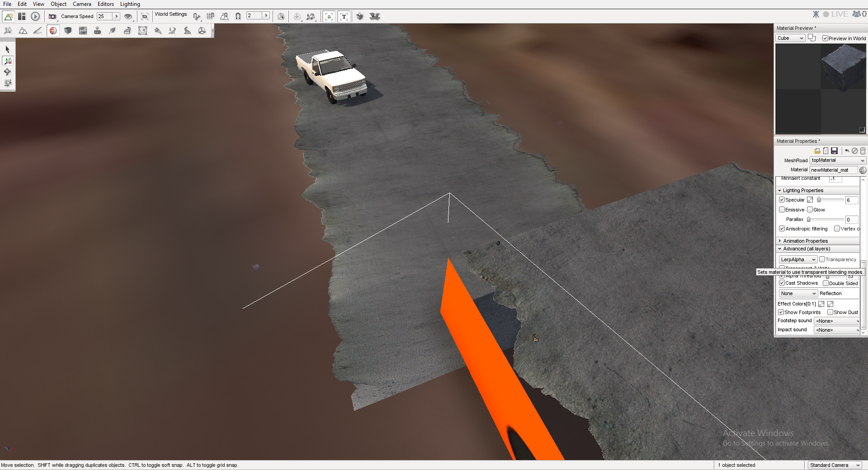Viewport: 868px width, 470px height.
Task: Click the camera type icon
Action: click(x=52, y=16)
